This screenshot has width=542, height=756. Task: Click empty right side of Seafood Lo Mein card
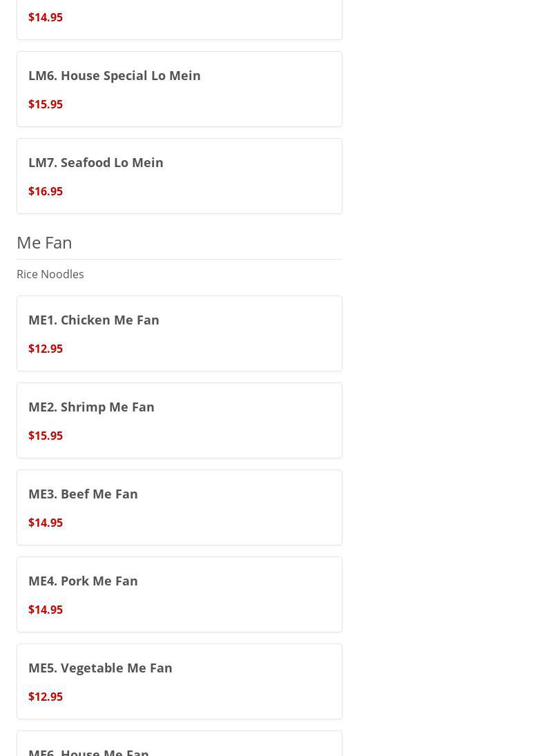click(276, 176)
